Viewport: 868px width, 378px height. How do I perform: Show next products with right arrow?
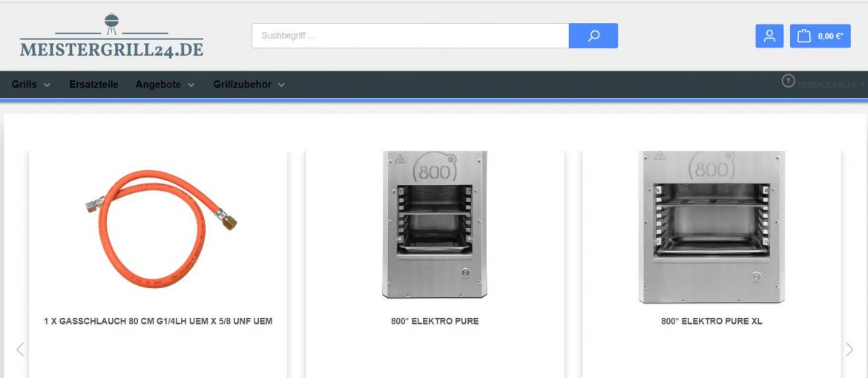[x=849, y=349]
